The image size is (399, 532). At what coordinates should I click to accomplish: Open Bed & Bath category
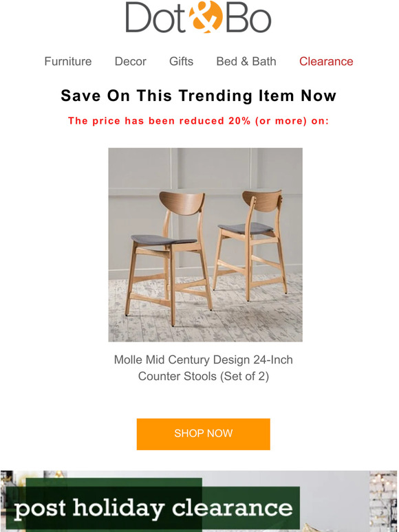coord(246,61)
